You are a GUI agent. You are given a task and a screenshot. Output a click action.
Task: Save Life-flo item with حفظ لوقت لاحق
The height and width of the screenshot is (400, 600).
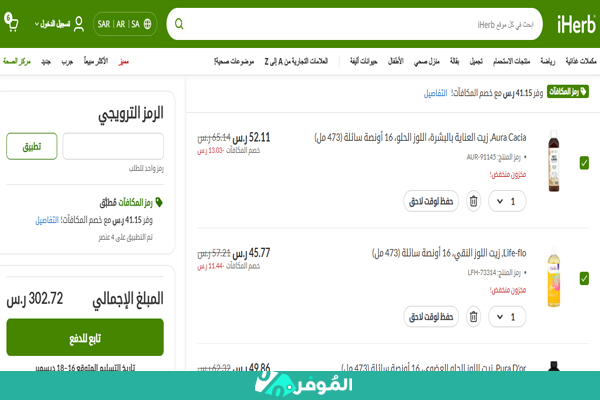pyautogui.click(x=431, y=317)
